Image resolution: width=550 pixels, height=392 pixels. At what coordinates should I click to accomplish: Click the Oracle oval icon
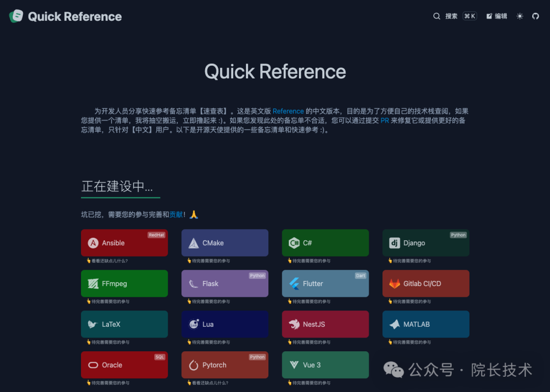point(93,365)
